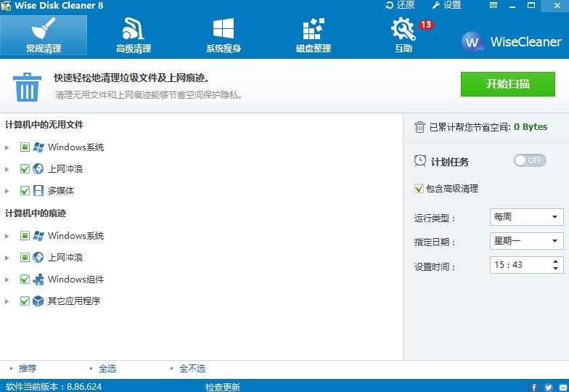This screenshot has height=392, width=569.
Task: Click Windows flag icon under 痕迹
Action: (x=38, y=235)
